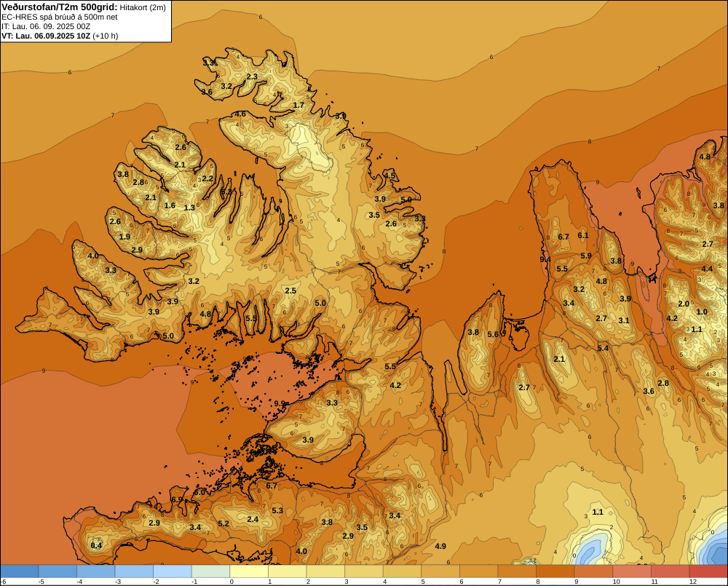Click the '4.9' temperature value on the map
The width and height of the screenshot is (728, 586).
(x=440, y=546)
